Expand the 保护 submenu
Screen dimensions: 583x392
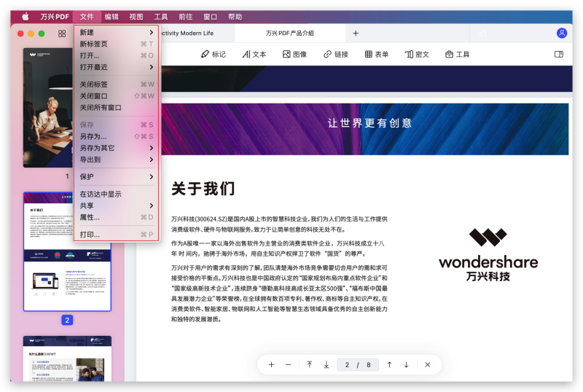117,176
